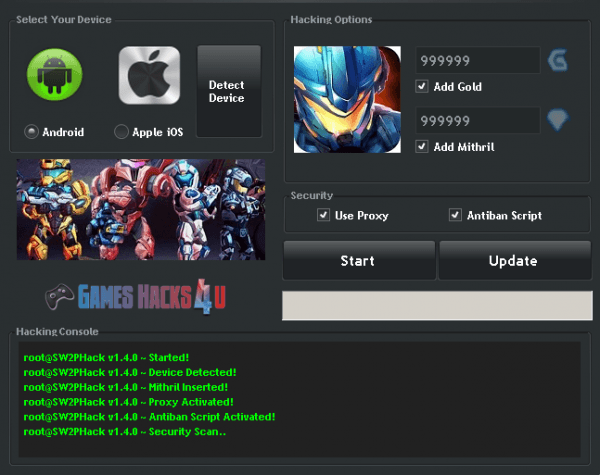Click the gamepad icon in the logo
This screenshot has width=600, height=475.
(61, 297)
